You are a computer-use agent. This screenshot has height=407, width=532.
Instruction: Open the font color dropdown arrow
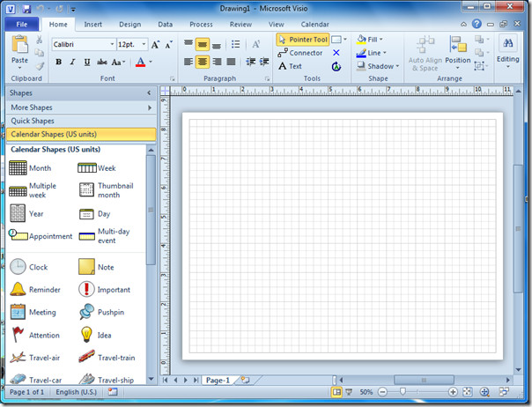click(x=151, y=62)
